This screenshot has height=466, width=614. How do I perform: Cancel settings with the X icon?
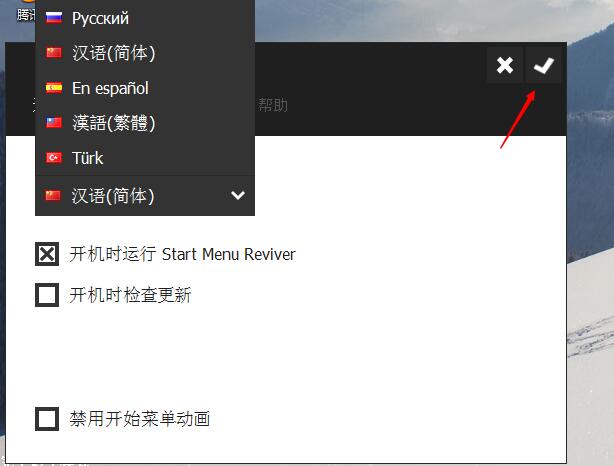pyautogui.click(x=505, y=65)
